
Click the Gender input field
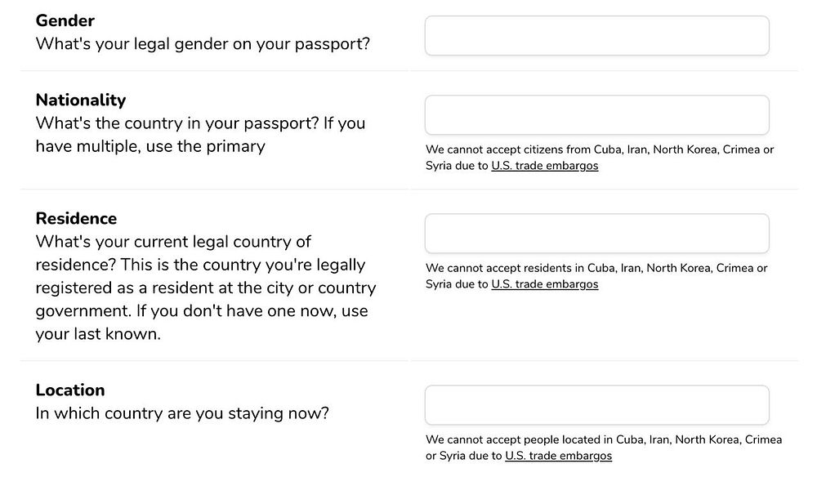[x=596, y=36]
